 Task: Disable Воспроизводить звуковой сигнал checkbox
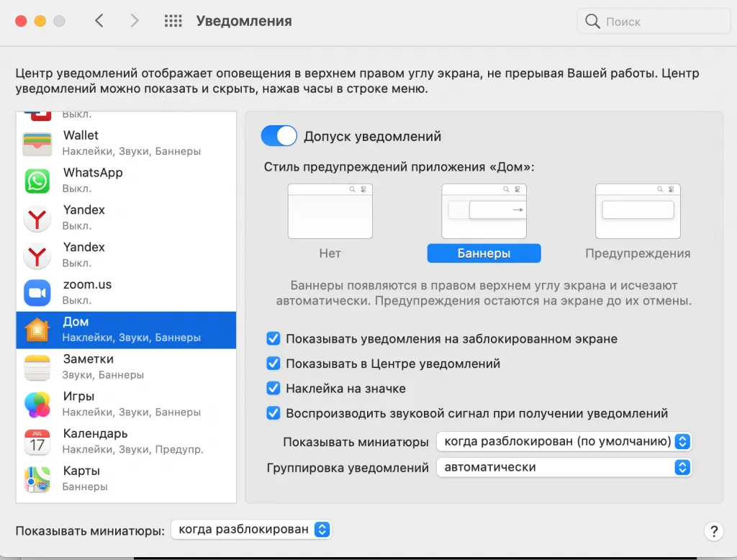coord(273,413)
